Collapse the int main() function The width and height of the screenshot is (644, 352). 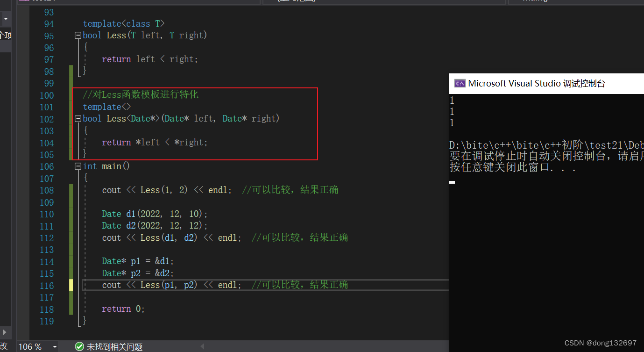[78, 166]
